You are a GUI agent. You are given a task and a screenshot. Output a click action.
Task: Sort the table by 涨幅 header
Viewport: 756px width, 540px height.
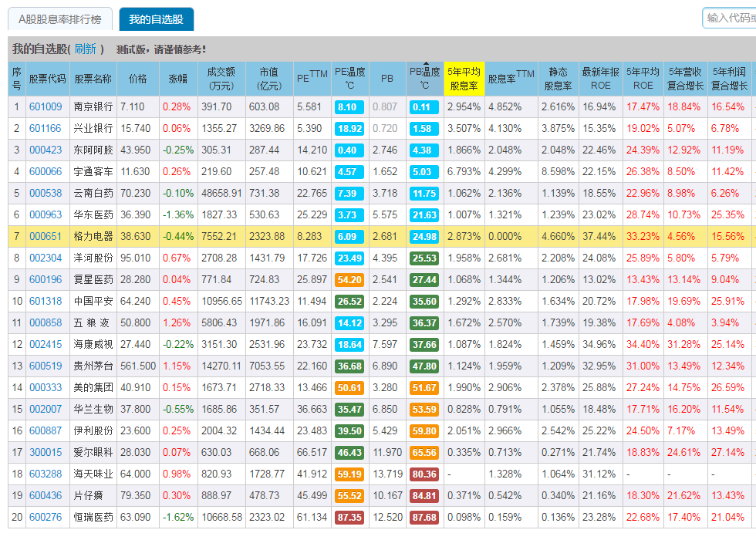(x=178, y=79)
